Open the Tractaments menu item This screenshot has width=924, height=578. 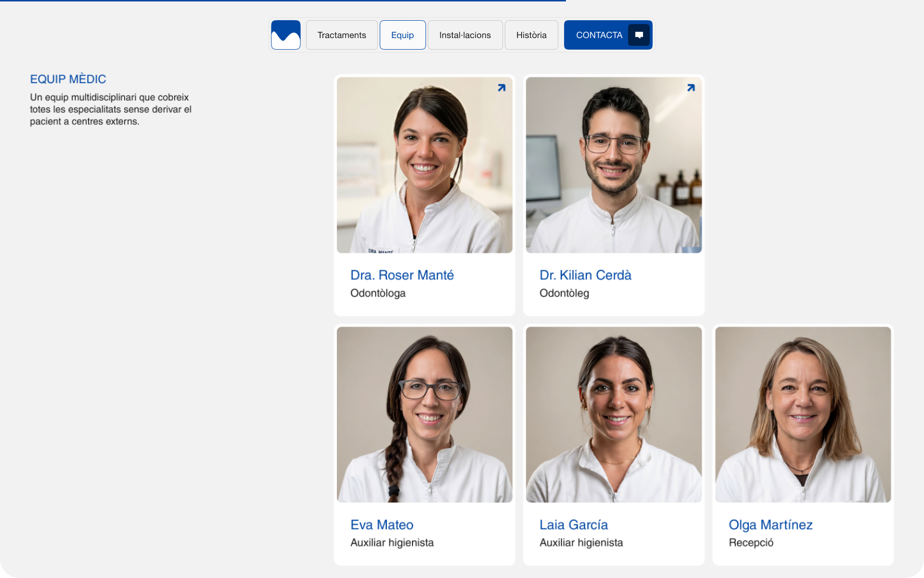[x=342, y=35]
